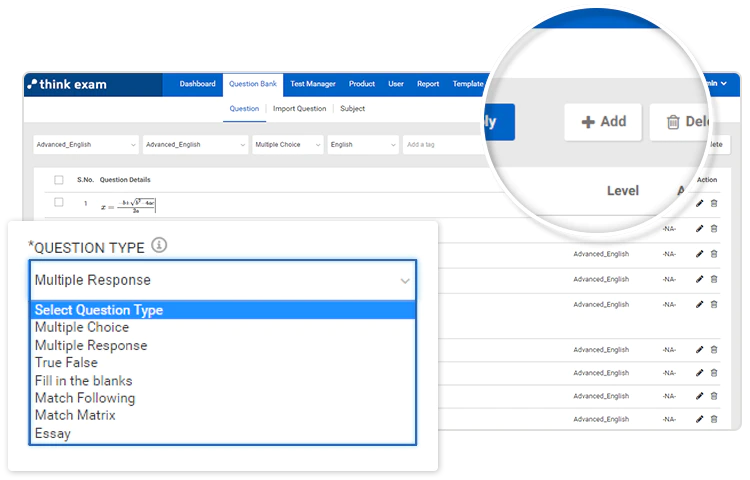Open the admin account chevron menu
This screenshot has width=750, height=480.
724,83
